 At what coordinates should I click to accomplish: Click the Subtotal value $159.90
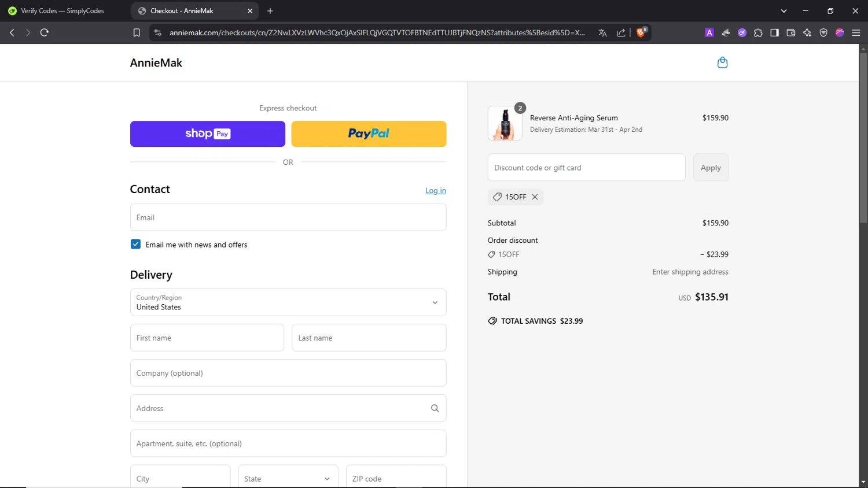(715, 223)
